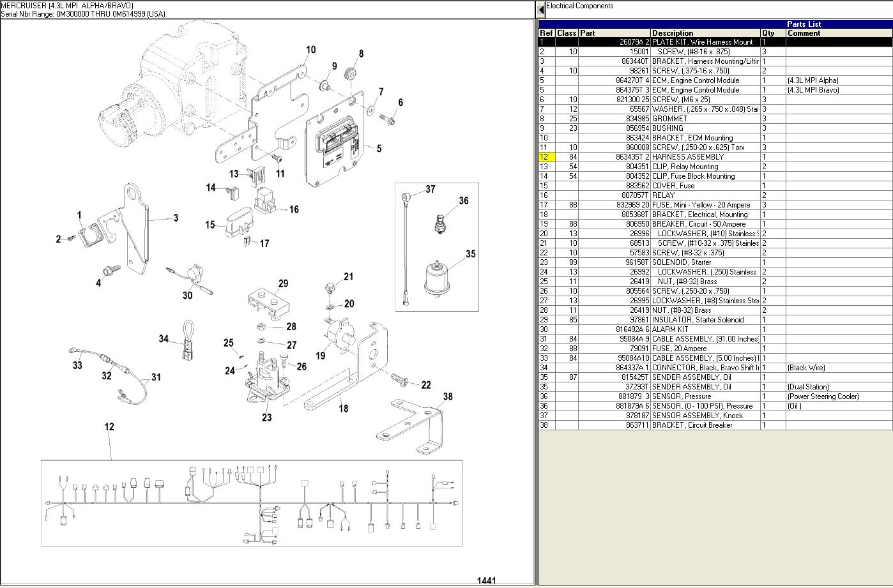Click callout number 10 ECM mounting bracket
This screenshot has height=588, width=893.
tap(310, 50)
